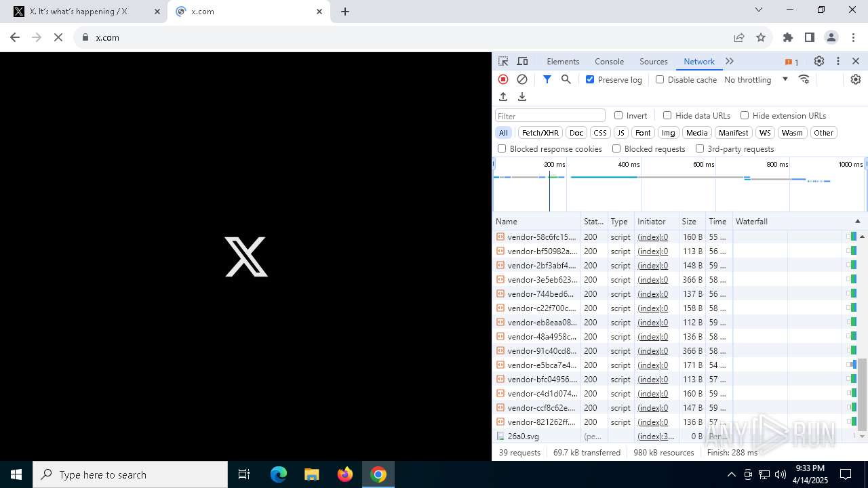This screenshot has height=488, width=868.
Task: Filter by Fetch/XHR requests
Action: pos(540,133)
